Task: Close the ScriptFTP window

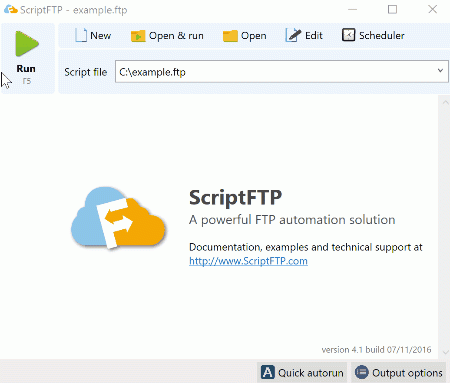Action: (432, 9)
